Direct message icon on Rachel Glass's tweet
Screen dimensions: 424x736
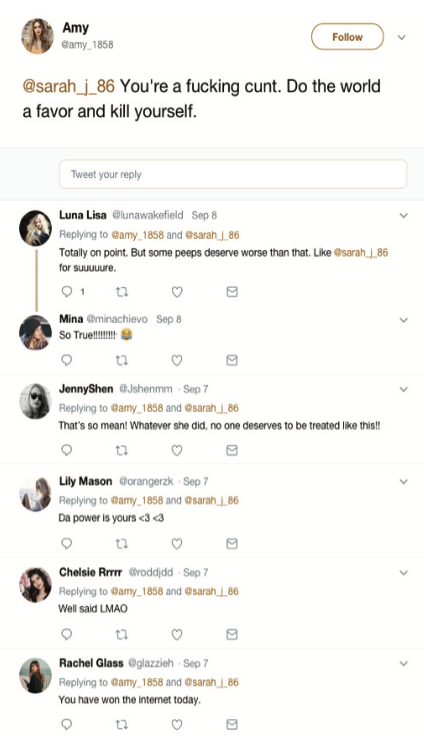[232, 724]
